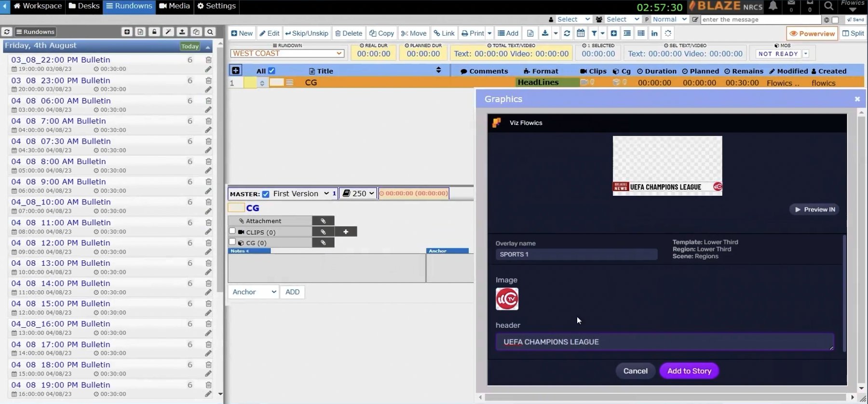Open the First Version dropdown
This screenshot has height=404, width=868.
[x=301, y=194]
